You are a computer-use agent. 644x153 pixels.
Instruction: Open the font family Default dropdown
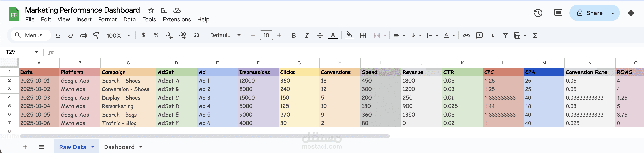click(225, 35)
